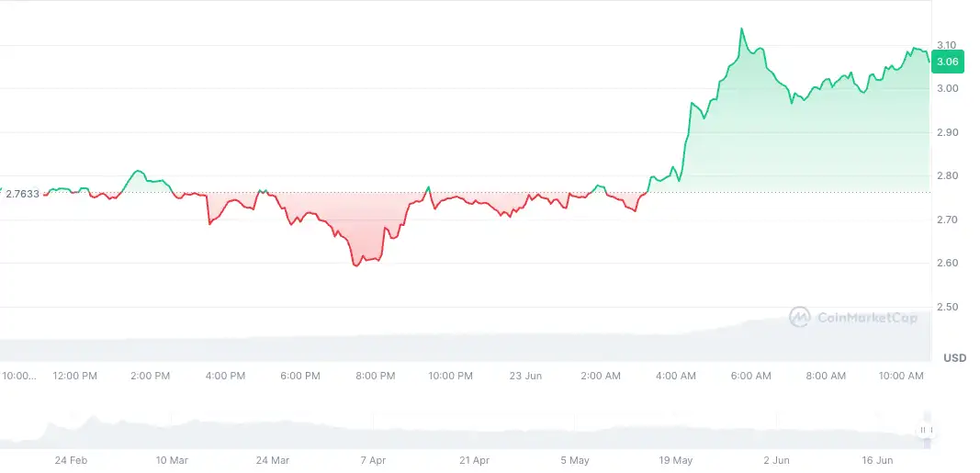Click the USD currency label

[x=955, y=358]
